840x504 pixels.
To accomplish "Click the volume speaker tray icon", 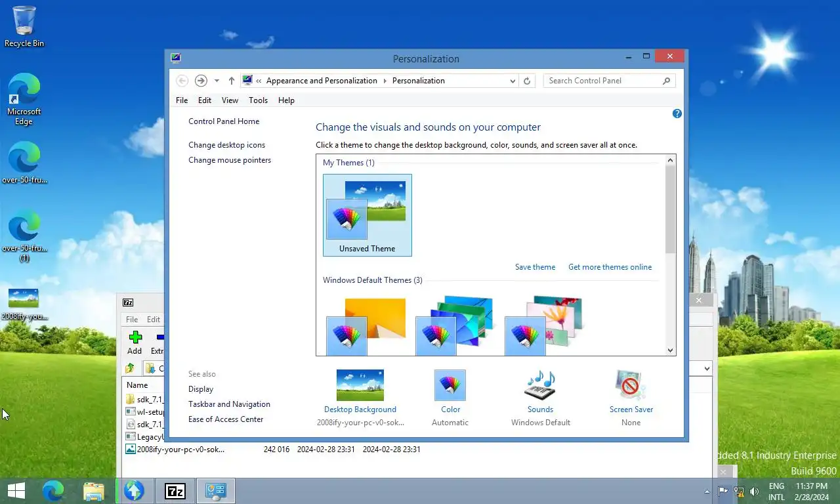I will 755,491.
